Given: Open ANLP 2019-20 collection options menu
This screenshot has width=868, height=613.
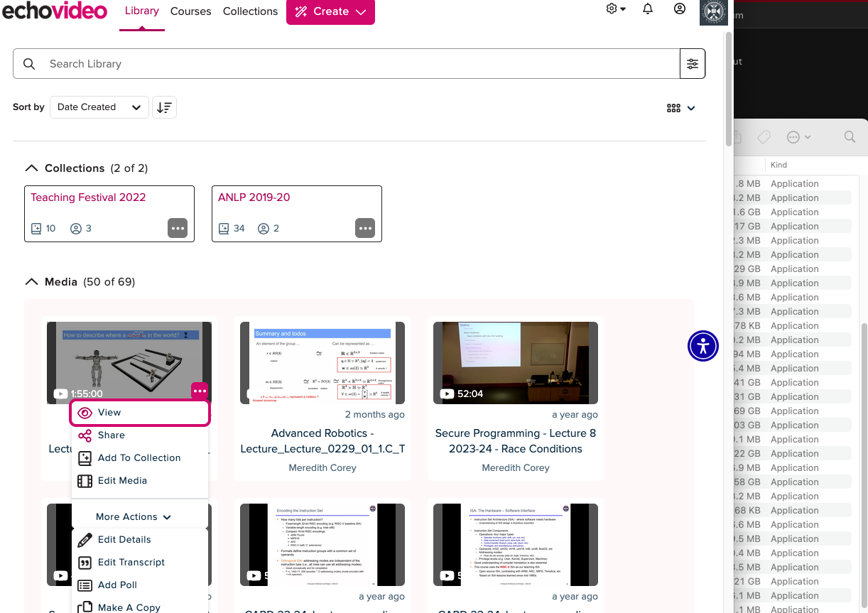Looking at the screenshot, I should (365, 228).
